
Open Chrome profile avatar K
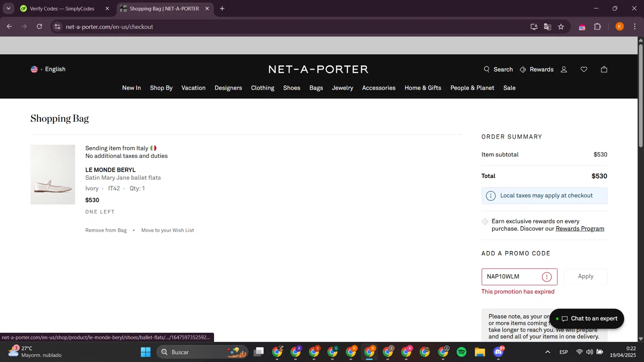click(x=620, y=27)
